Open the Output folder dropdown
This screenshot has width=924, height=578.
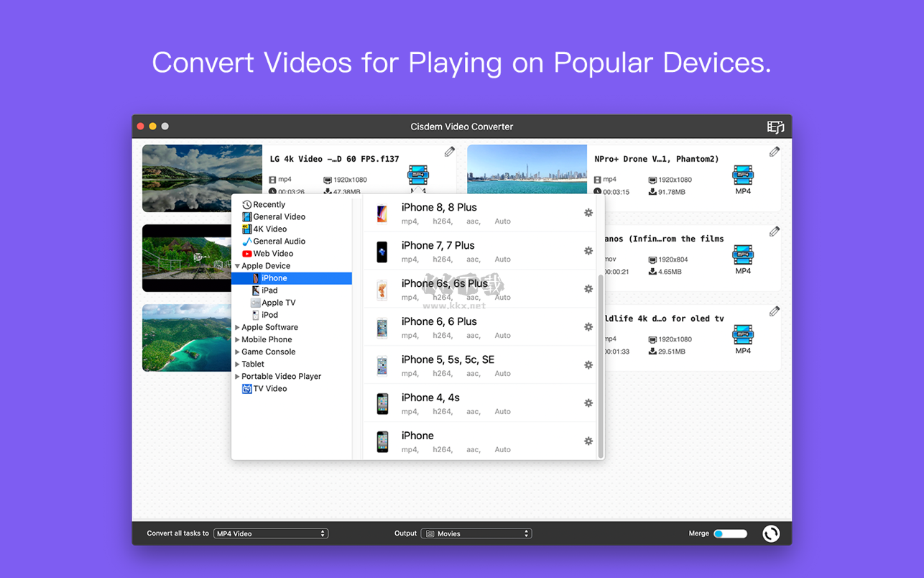pos(476,533)
